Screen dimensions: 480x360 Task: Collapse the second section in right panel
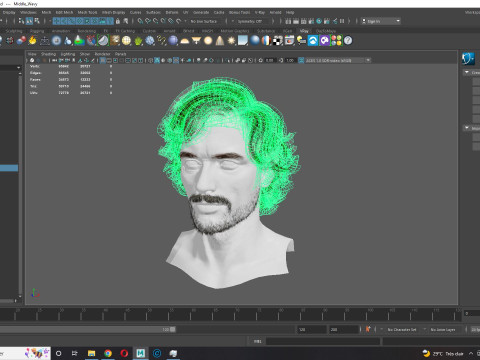coord(467,128)
